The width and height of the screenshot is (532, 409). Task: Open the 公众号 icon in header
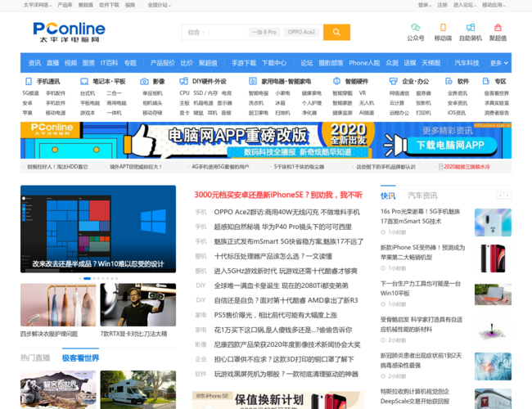tap(416, 28)
